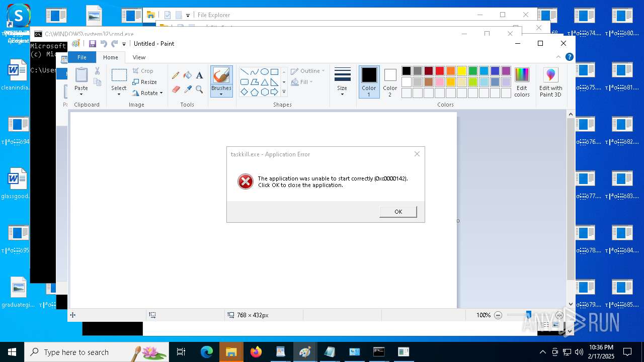Click the Task View taskbar icon
The image size is (644, 362).
pyautogui.click(x=181, y=352)
